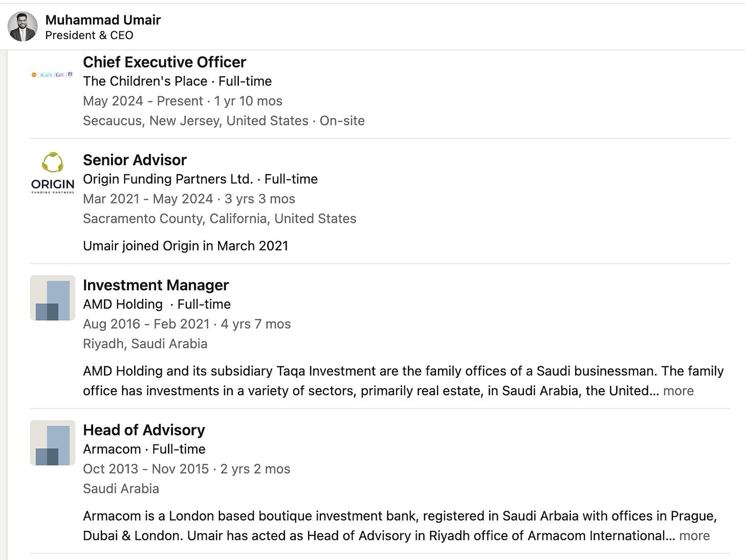Expand Armacom description using more link

point(694,535)
